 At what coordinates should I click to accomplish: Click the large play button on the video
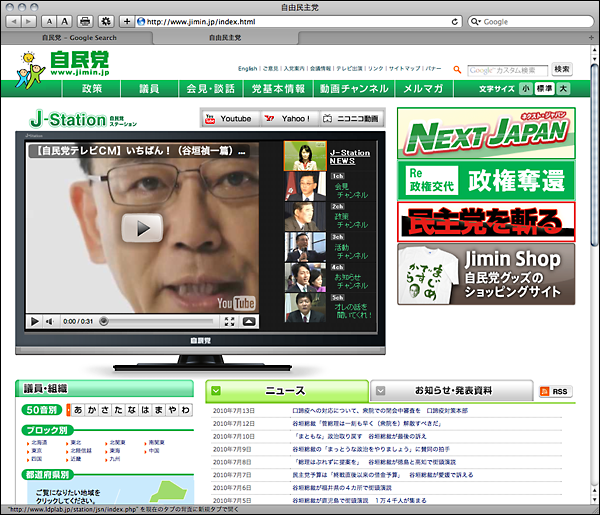142,227
